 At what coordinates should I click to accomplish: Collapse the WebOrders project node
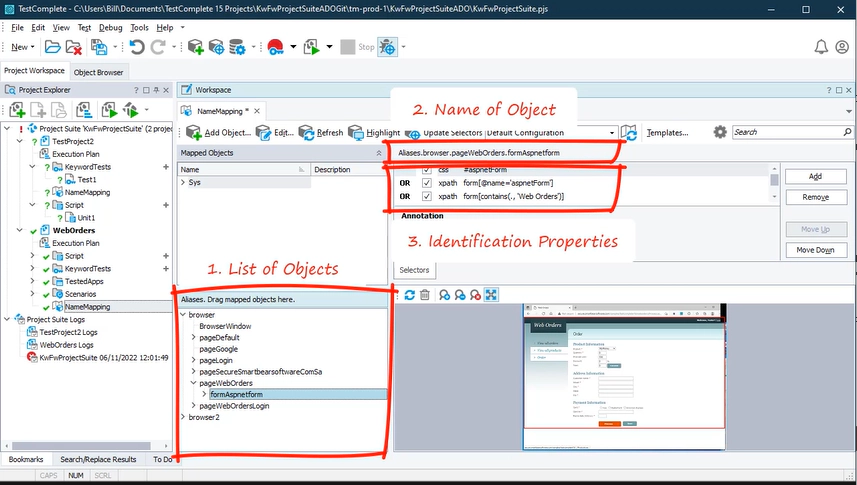click(20, 230)
